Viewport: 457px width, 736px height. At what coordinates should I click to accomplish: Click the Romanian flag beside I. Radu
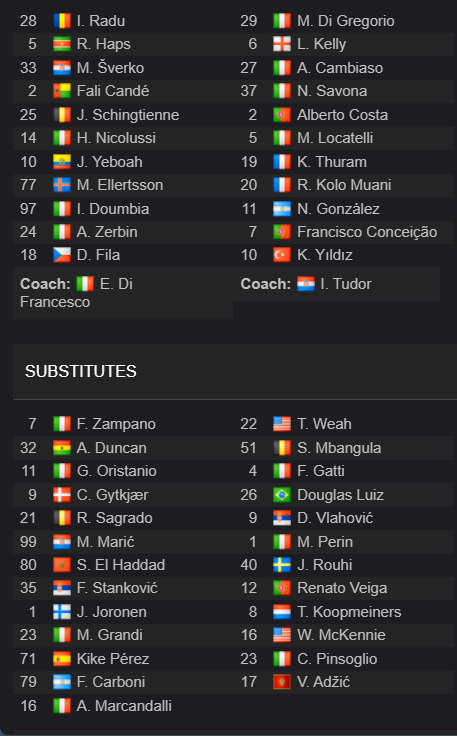pyautogui.click(x=61, y=21)
